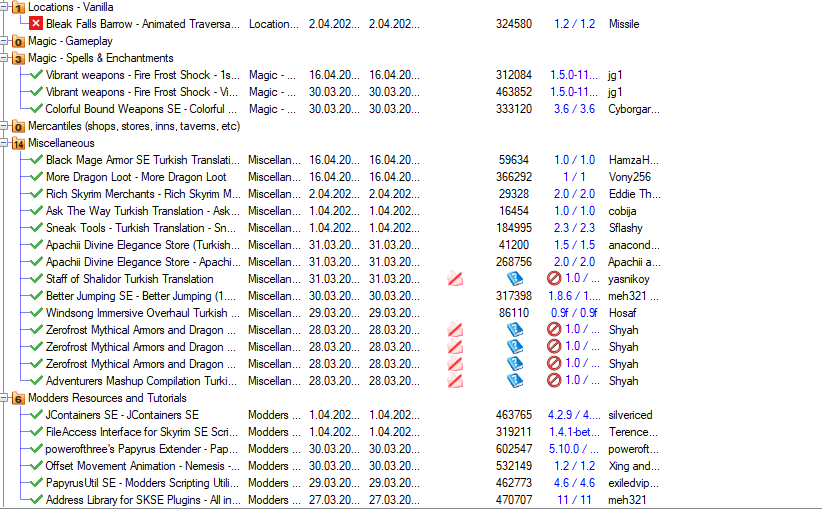Click author Vony256
This screenshot has width=822, height=509.
pos(630,177)
